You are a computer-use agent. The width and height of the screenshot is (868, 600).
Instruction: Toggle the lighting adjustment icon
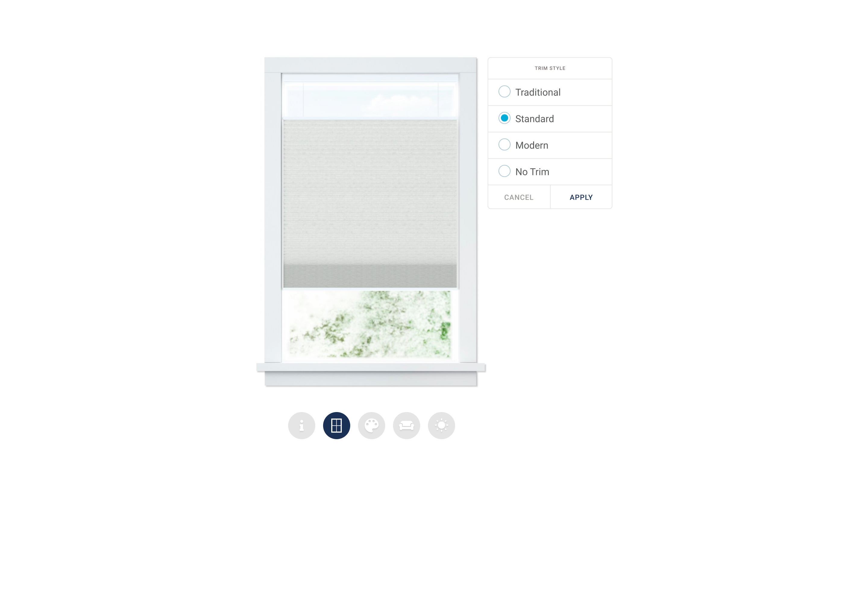(442, 425)
